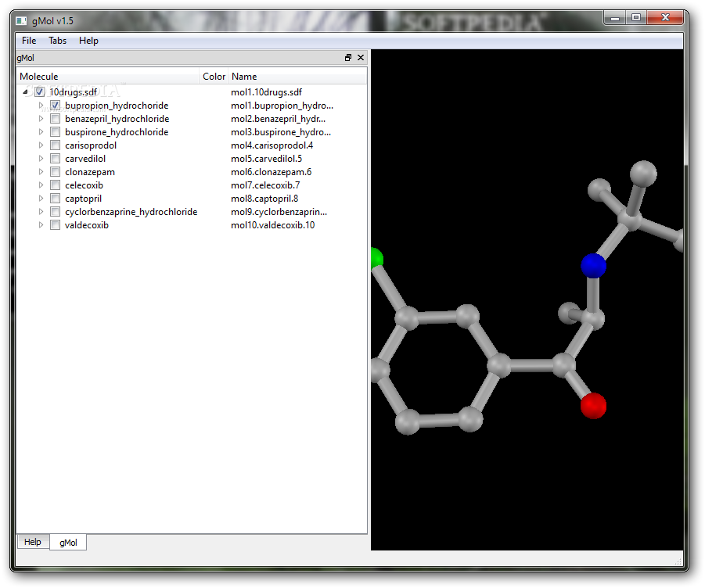Expand the bupropion_hydrochoride node

pyautogui.click(x=41, y=105)
